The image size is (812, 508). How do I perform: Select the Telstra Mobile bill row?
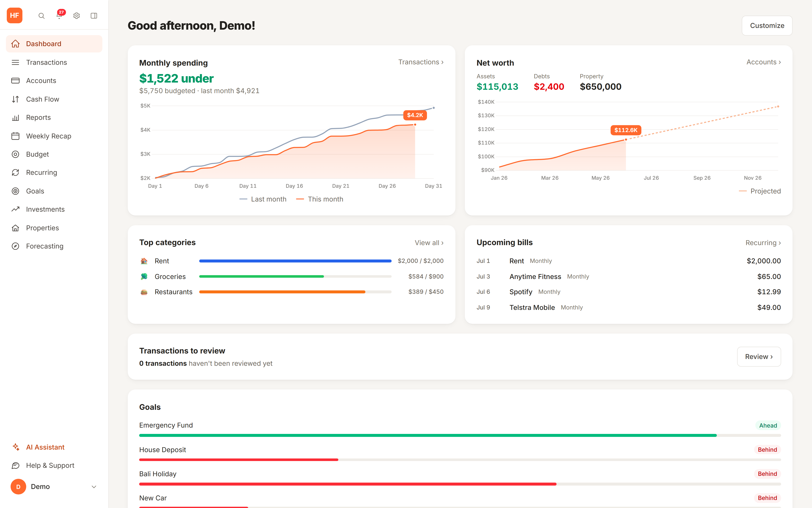coord(628,307)
